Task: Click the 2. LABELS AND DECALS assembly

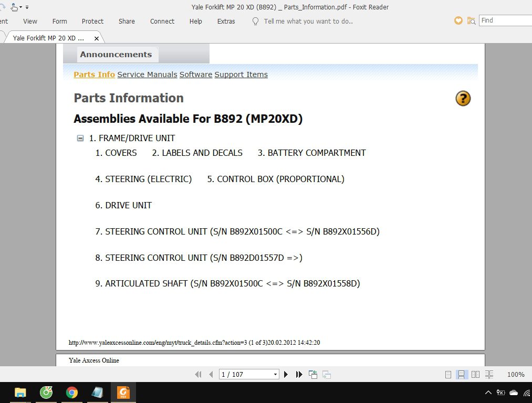Action: [197, 153]
